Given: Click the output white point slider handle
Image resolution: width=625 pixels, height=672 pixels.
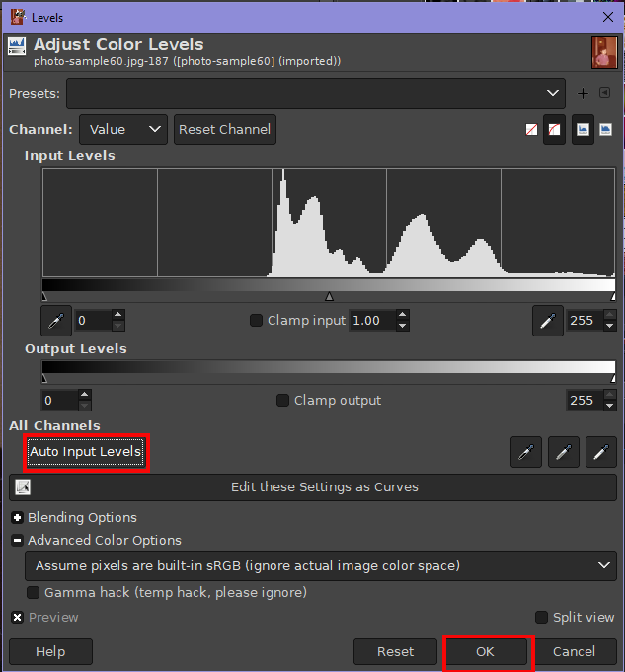Looking at the screenshot, I should click(613, 378).
